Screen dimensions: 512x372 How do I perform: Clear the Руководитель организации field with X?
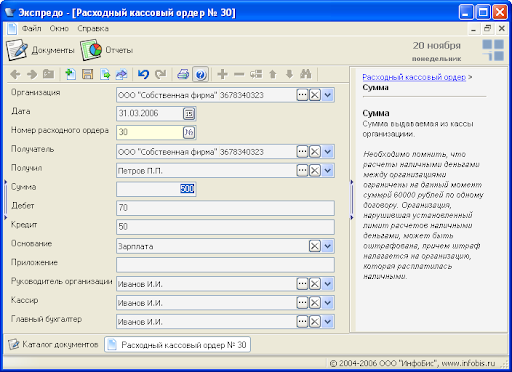pyautogui.click(x=315, y=284)
